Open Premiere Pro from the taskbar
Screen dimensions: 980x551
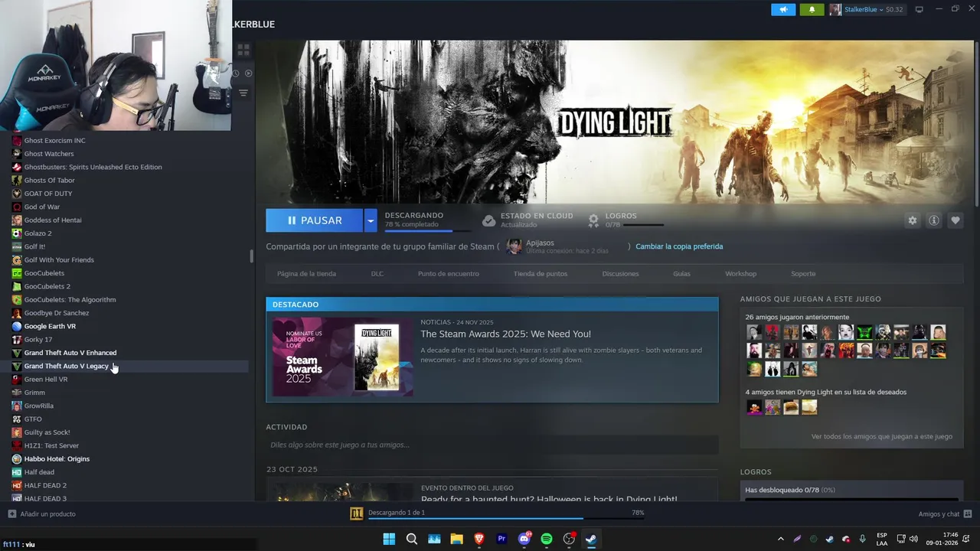pyautogui.click(x=501, y=539)
